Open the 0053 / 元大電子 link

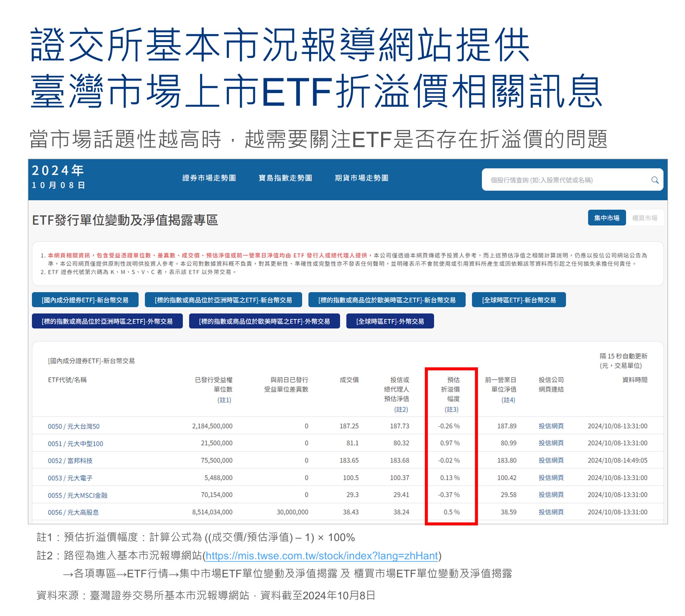(70, 478)
